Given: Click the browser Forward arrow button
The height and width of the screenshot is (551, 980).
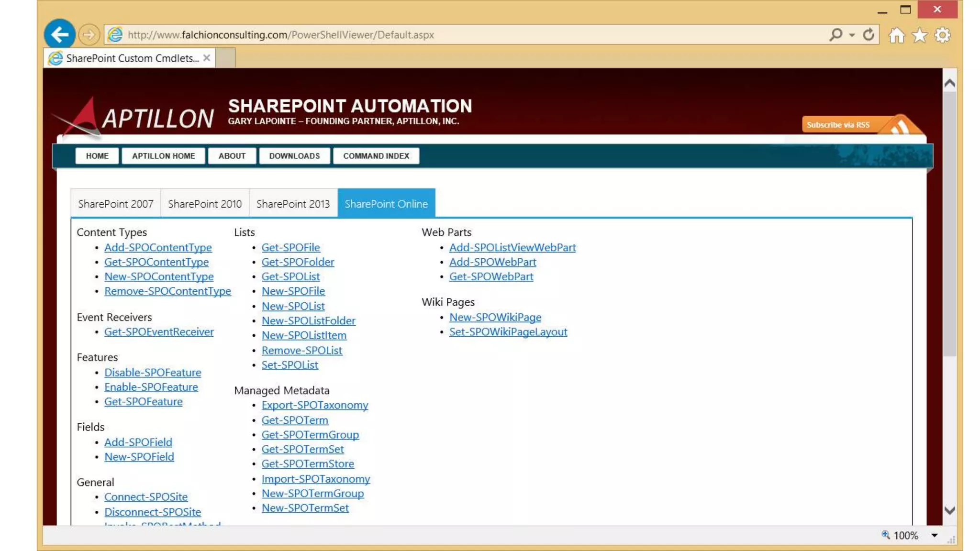Looking at the screenshot, I should point(89,34).
